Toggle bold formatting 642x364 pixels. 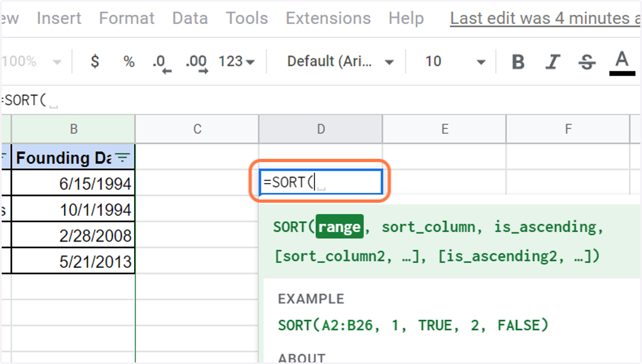pyautogui.click(x=518, y=62)
